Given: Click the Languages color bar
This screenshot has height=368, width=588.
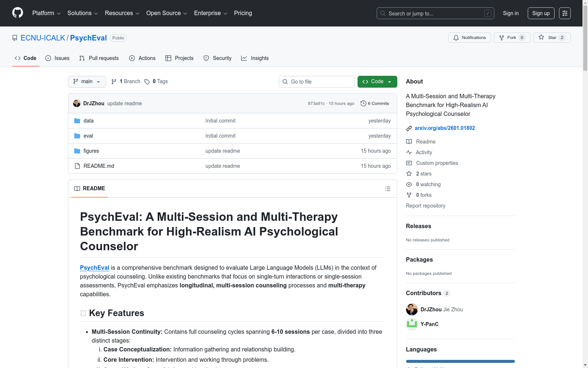Looking at the screenshot, I should pos(460,361).
